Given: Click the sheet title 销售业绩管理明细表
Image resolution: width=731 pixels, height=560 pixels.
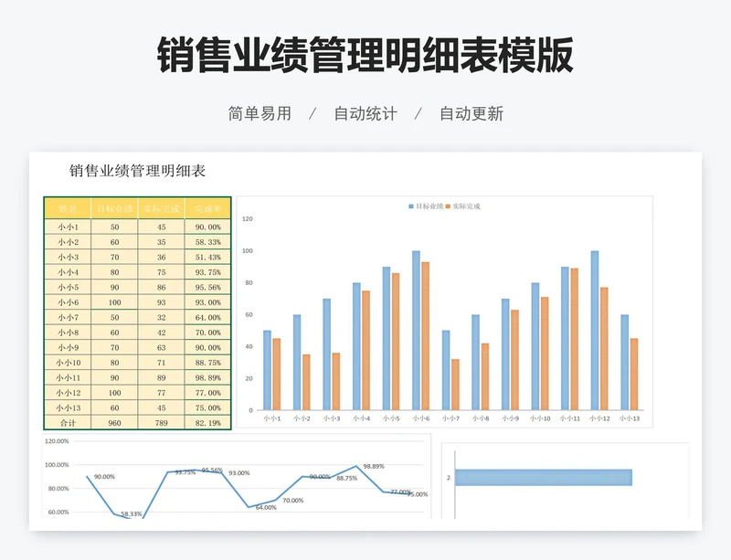Looking at the screenshot, I should click(138, 171).
